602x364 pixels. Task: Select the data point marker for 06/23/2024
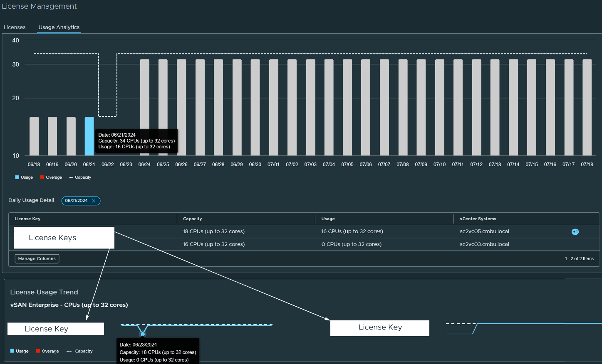pyautogui.click(x=143, y=334)
